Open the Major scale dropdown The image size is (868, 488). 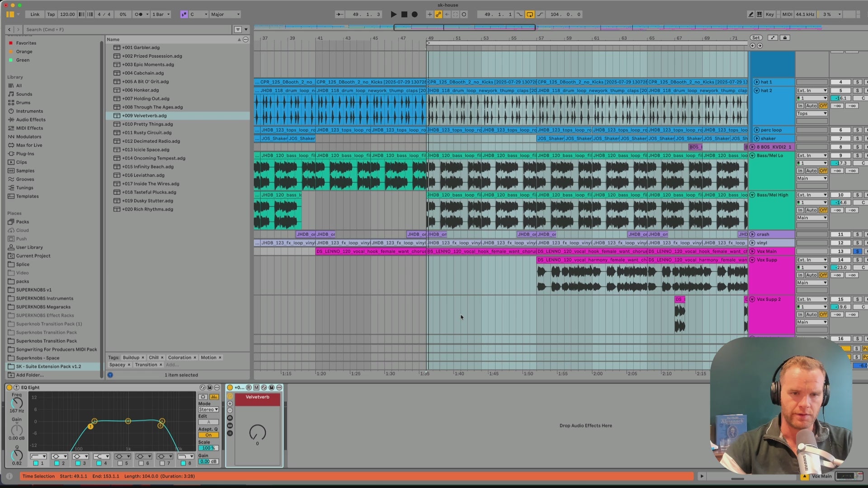pyautogui.click(x=225, y=14)
